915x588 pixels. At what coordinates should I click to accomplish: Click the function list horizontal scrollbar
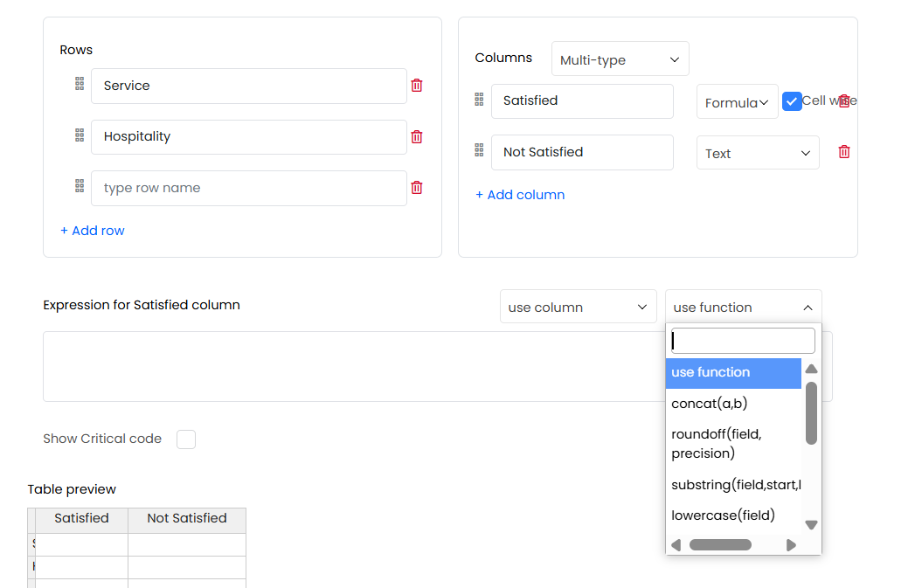720,545
